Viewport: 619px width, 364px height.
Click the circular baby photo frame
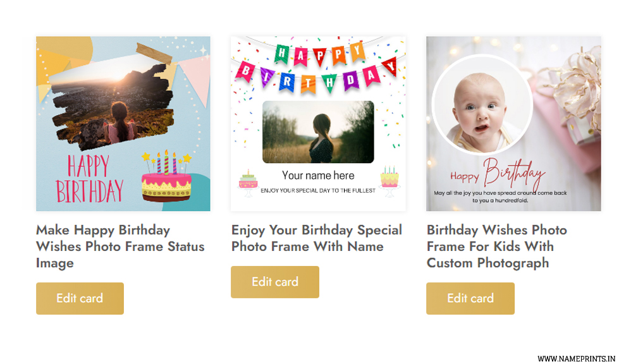pos(482,104)
